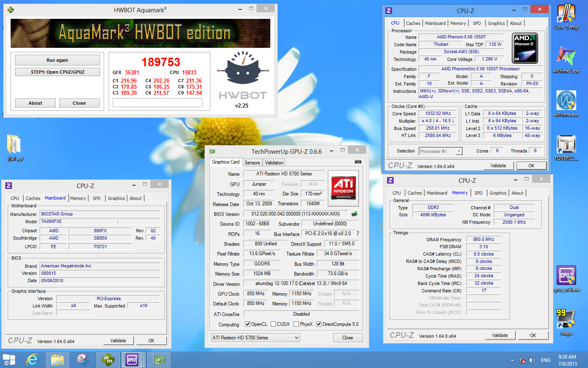Image resolution: width=588 pixels, height=368 pixels.
Task: Open the Core Temp desktop shortcut
Action: pos(566,16)
